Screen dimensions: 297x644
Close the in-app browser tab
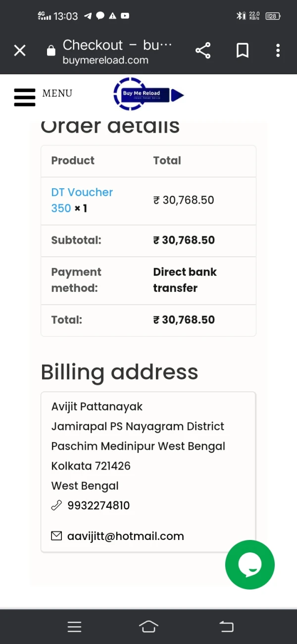click(x=20, y=51)
